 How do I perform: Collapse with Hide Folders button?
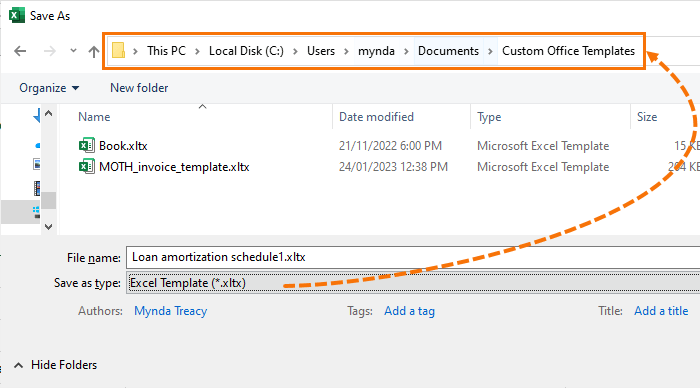tap(55, 365)
